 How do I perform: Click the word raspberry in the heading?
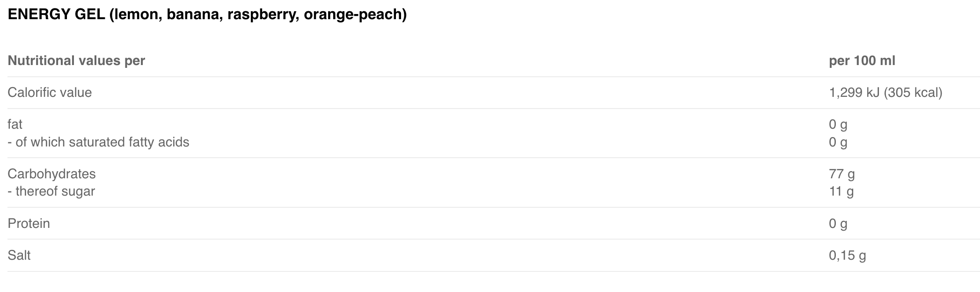click(263, 15)
